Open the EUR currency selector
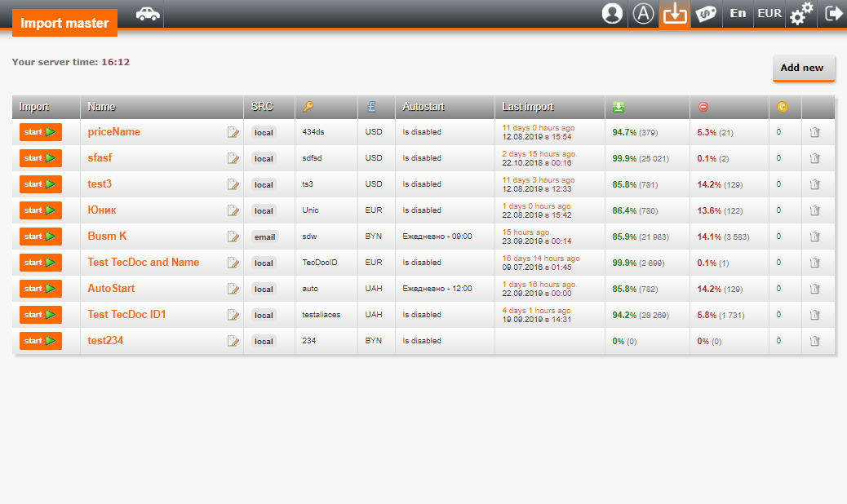This screenshot has height=504, width=847. (769, 14)
